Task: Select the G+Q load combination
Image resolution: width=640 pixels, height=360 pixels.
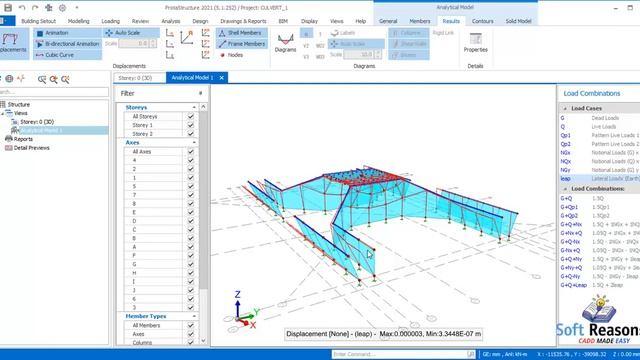Action: click(x=600, y=198)
